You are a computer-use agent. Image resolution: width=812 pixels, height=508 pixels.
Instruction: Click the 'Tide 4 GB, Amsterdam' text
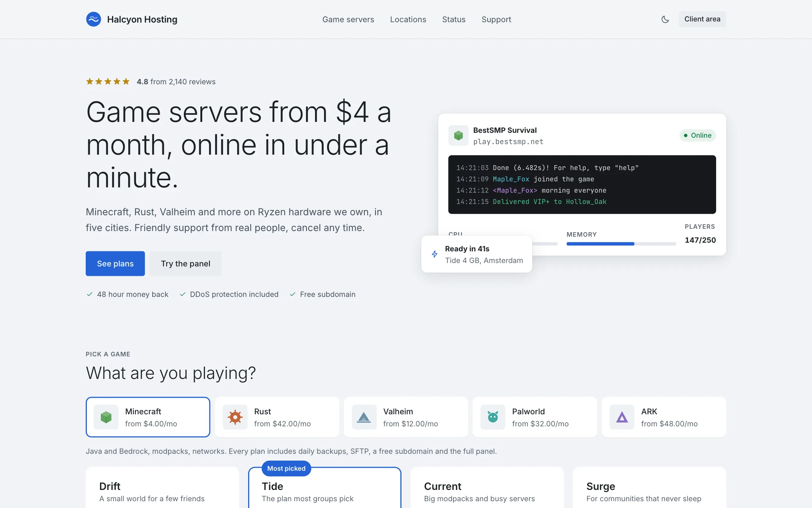coord(484,260)
